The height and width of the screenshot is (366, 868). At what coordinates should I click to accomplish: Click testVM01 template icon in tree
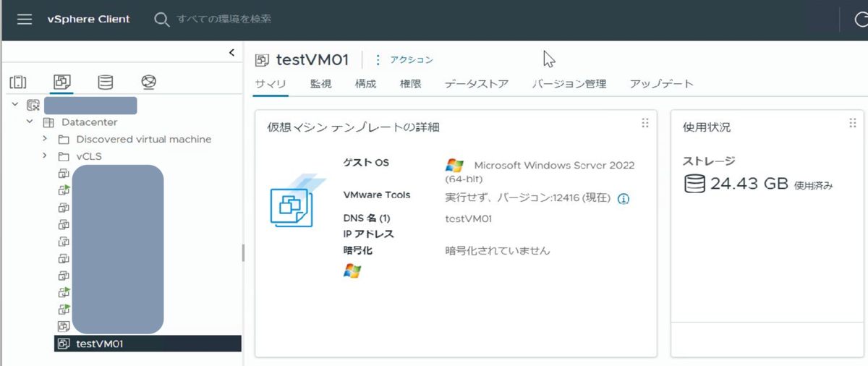tap(64, 344)
